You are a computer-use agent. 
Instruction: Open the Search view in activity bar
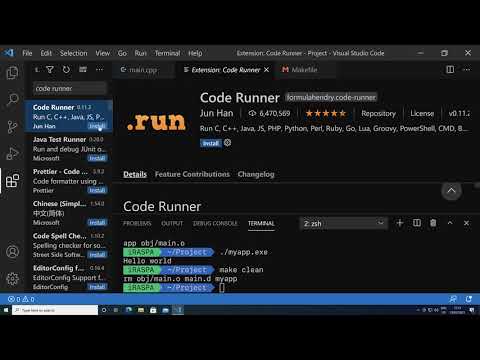pyautogui.click(x=12, y=99)
